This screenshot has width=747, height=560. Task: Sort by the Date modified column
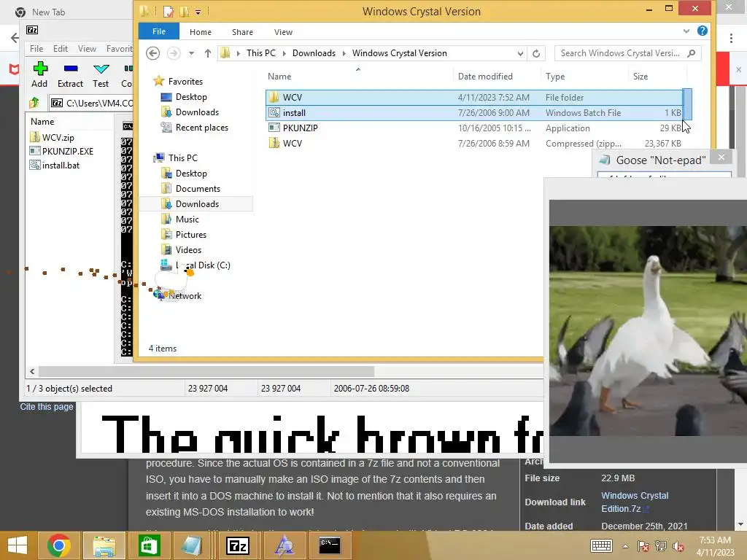(485, 77)
